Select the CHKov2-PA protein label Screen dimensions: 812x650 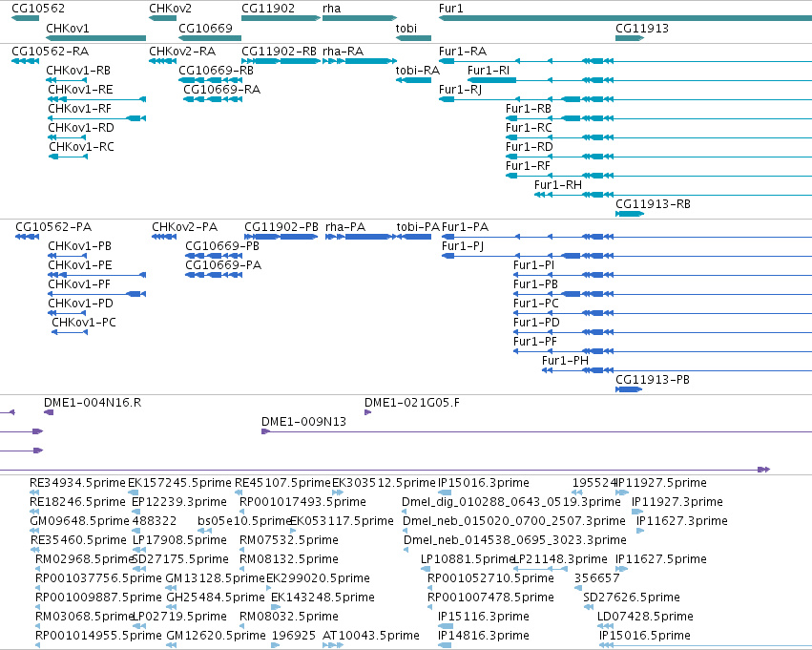click(x=185, y=227)
